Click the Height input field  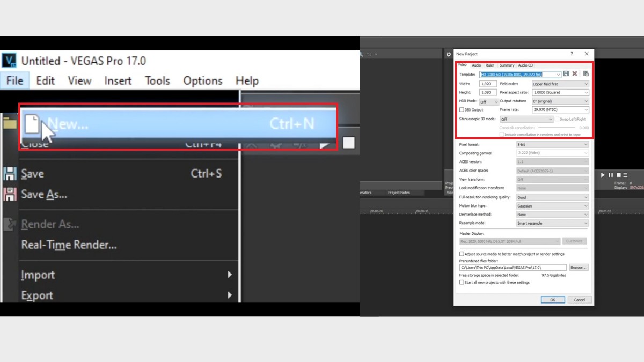[488, 93]
